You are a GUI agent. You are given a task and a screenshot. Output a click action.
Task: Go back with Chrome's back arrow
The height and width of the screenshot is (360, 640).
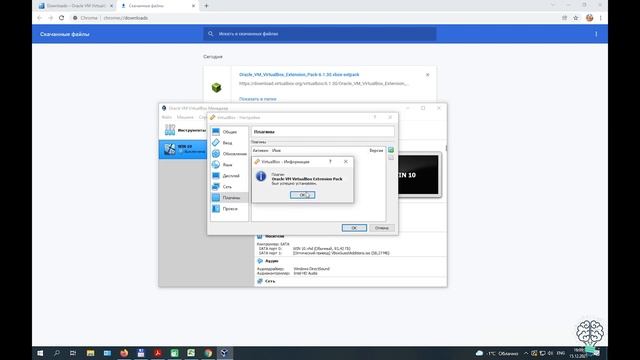pos(39,18)
